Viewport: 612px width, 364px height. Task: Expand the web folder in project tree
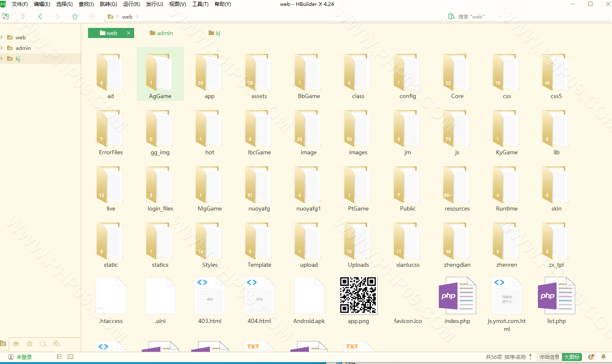tap(2, 37)
